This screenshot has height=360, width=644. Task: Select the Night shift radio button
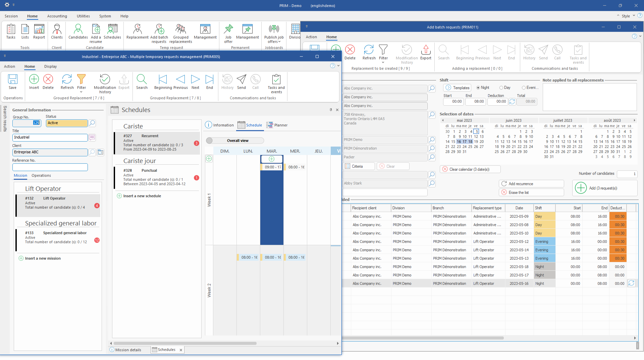(478, 88)
